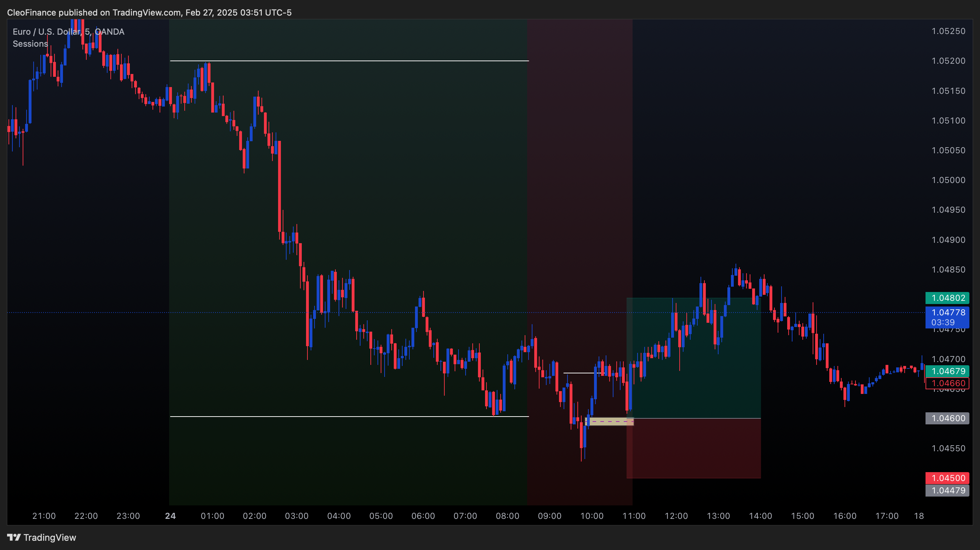Click the 09:00 time axis label
This screenshot has width=980, height=550.
click(x=550, y=516)
